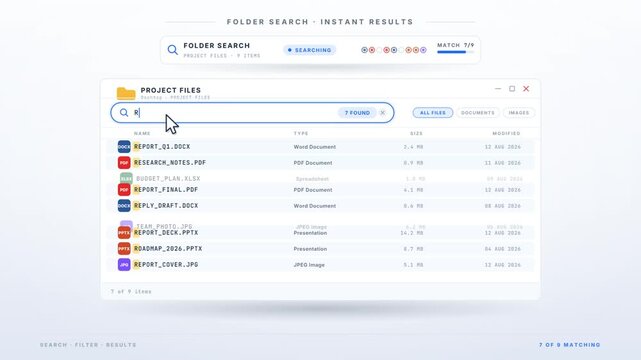Click the faded BUDGET_PLAN.XLSX file name
The height and width of the screenshot is (360, 641).
coord(168,179)
